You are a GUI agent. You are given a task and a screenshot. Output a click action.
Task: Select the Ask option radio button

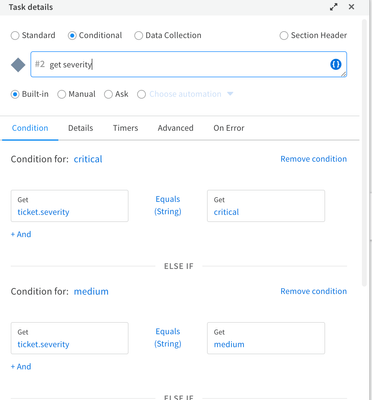click(x=108, y=94)
